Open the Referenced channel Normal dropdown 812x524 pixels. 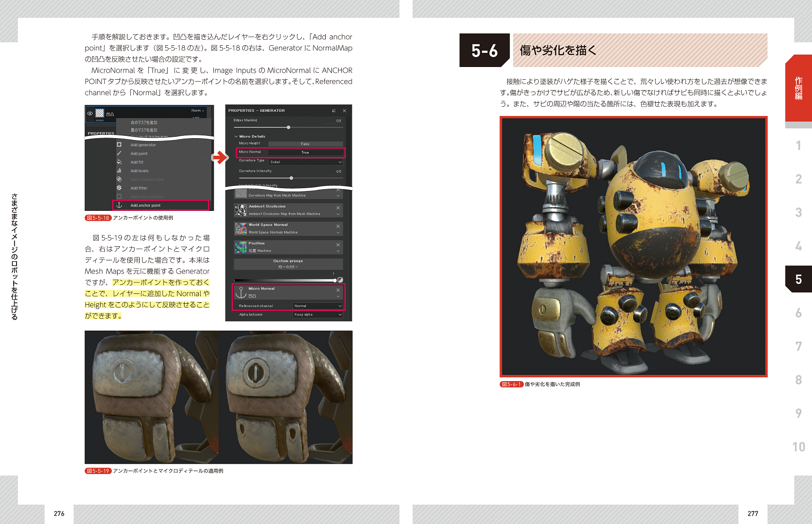(317, 306)
